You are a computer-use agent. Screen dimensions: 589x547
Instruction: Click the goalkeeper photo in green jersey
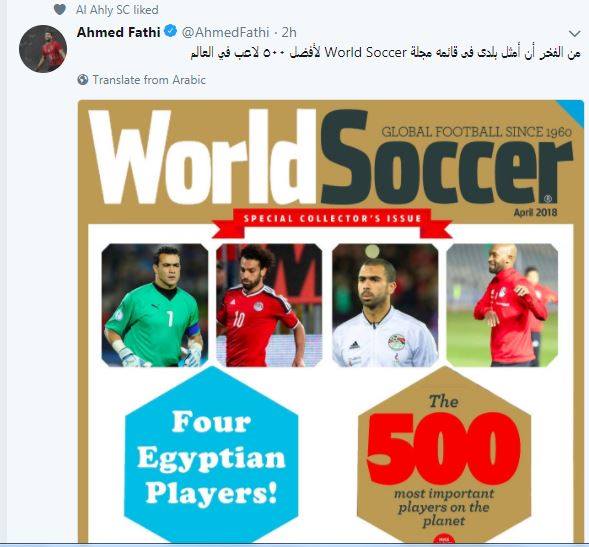pyautogui.click(x=155, y=305)
